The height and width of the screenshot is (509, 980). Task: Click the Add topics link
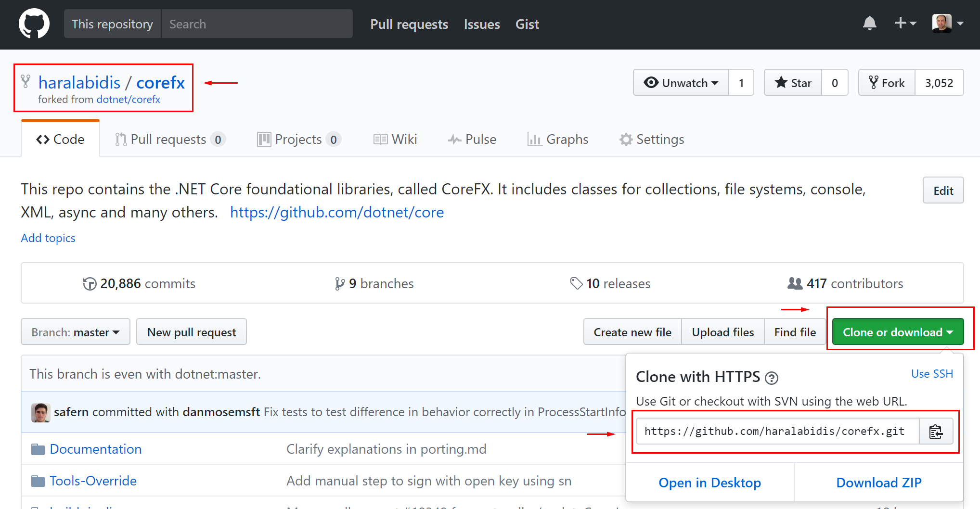click(48, 238)
